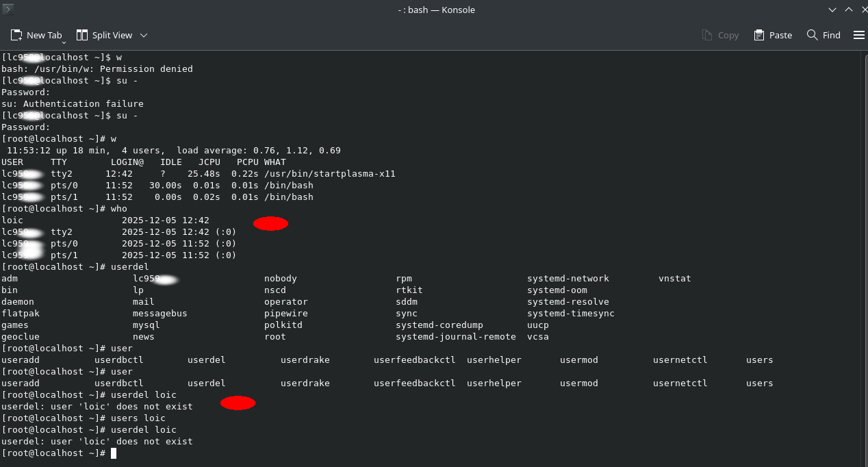Click 'vnstat' in the userdel completion list
868x467 pixels.
click(x=674, y=278)
